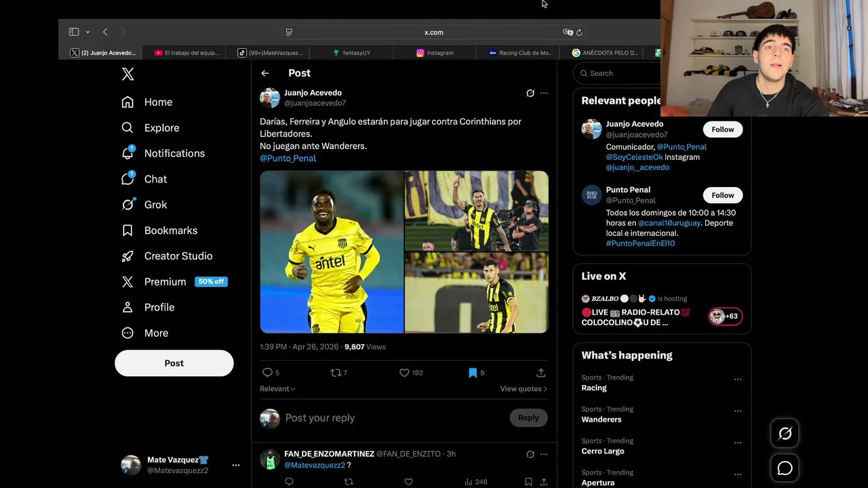868x488 pixels.
Task: Open options for the Apertura trend
Action: pos(738,474)
